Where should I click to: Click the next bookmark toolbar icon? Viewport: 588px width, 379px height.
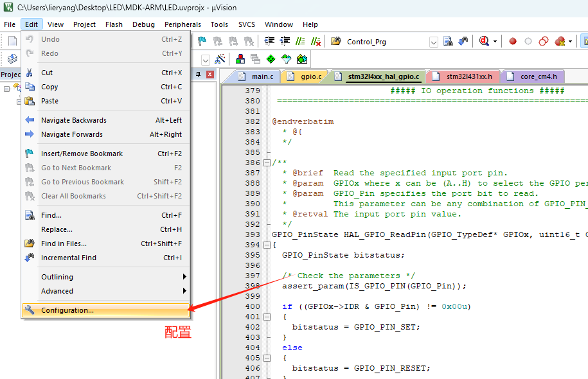(233, 41)
